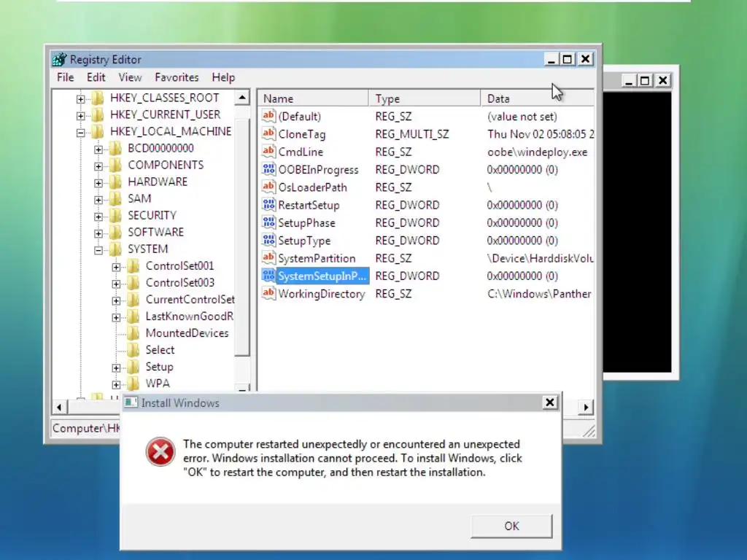Expand LastKnownGoodRecovery key
The height and width of the screenshot is (560, 747).
click(116, 317)
